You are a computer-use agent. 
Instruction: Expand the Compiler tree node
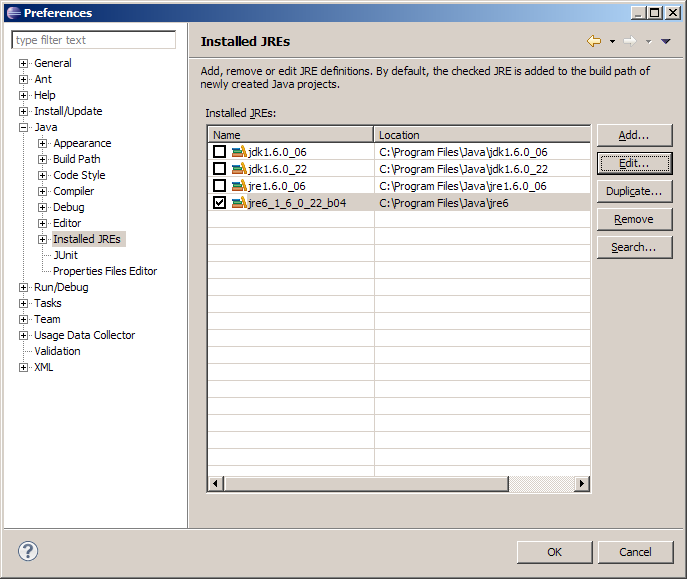42,191
